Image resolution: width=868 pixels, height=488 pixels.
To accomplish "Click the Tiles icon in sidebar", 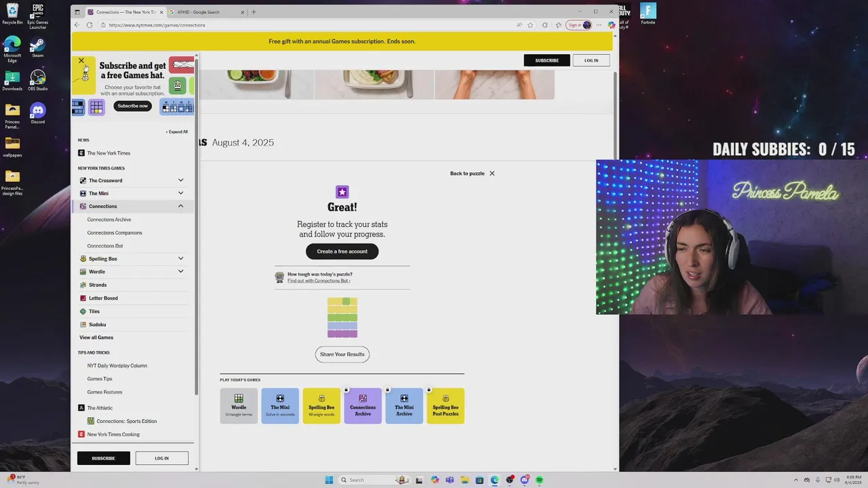I will [83, 311].
